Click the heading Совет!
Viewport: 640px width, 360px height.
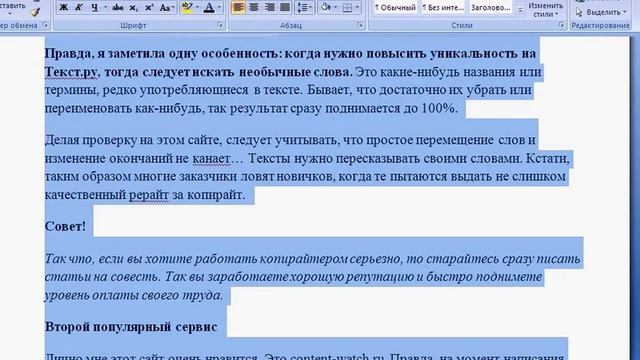point(65,226)
